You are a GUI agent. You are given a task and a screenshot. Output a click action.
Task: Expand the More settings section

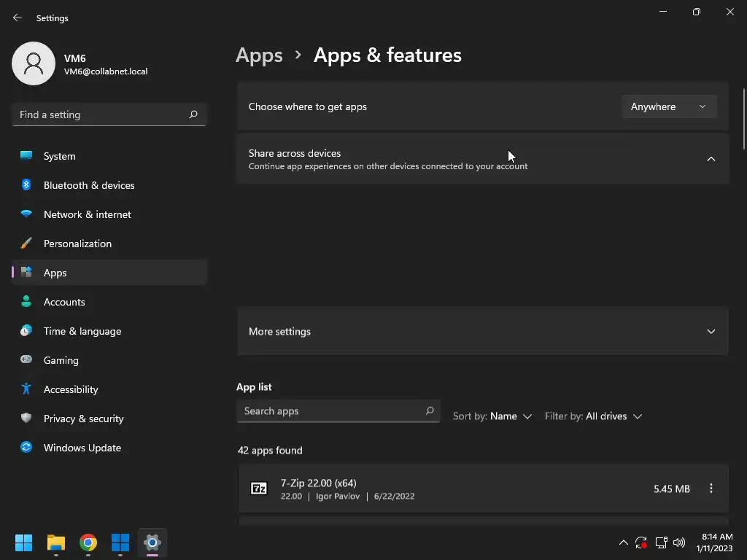[x=711, y=331]
